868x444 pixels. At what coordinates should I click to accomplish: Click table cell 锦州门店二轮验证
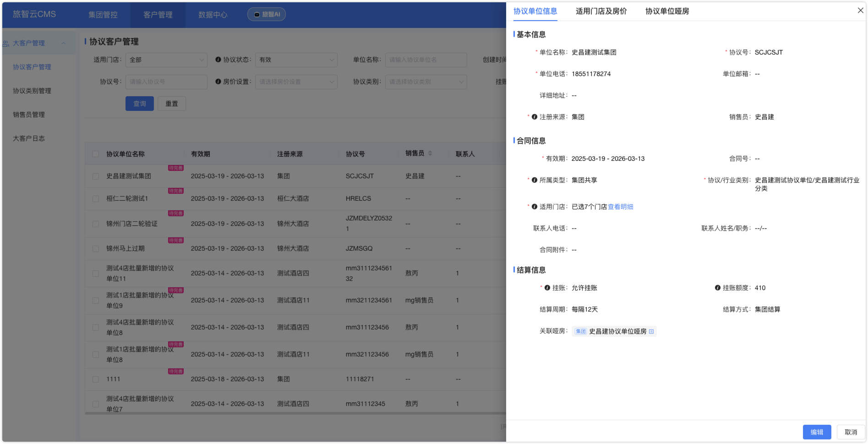point(132,224)
